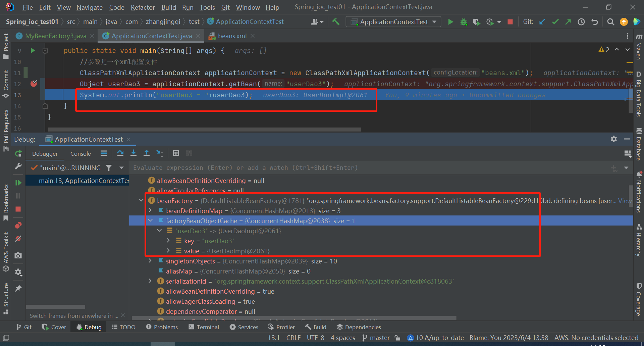
Task: Rerun debug session icon
Action: click(x=18, y=153)
